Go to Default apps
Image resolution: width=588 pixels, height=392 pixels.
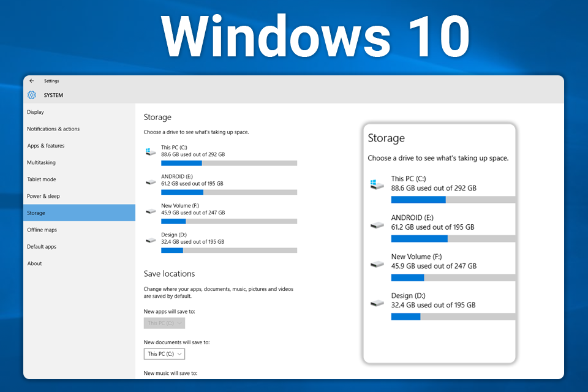[x=79, y=246]
